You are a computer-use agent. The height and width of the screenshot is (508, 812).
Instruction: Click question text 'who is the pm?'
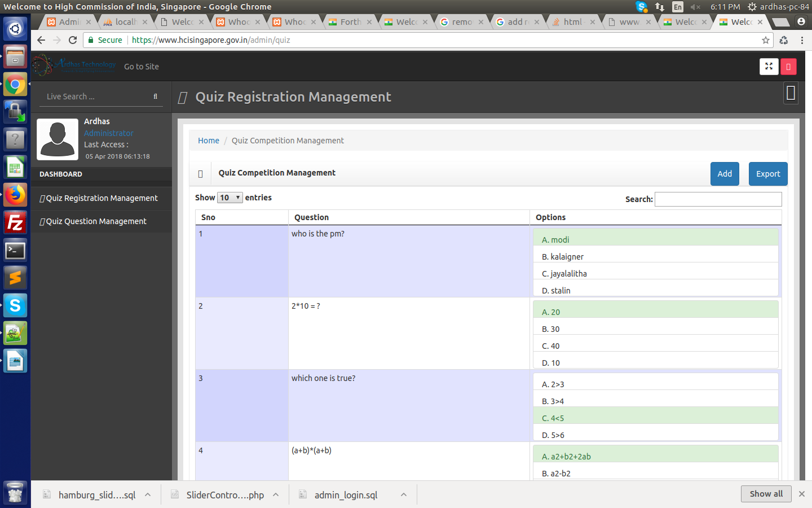tap(318, 234)
